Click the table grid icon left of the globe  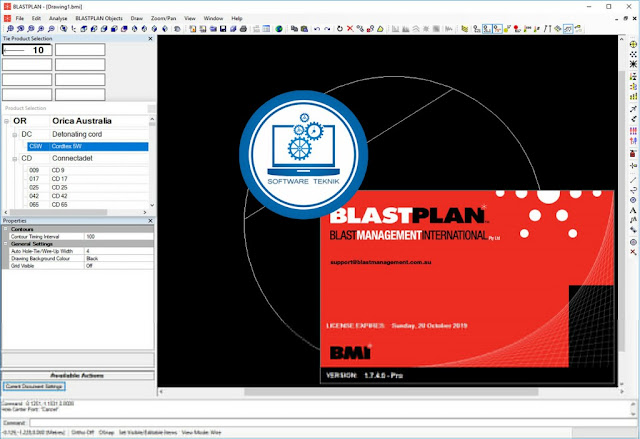coord(266,29)
